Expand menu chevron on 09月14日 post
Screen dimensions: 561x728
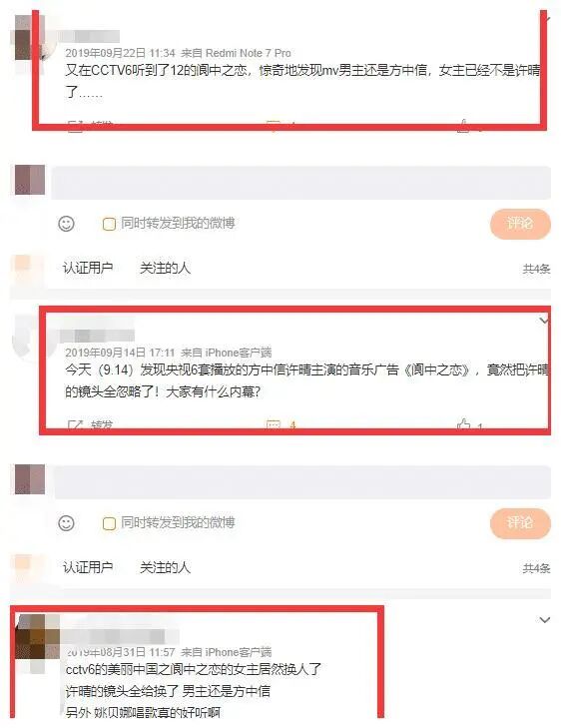(x=544, y=321)
